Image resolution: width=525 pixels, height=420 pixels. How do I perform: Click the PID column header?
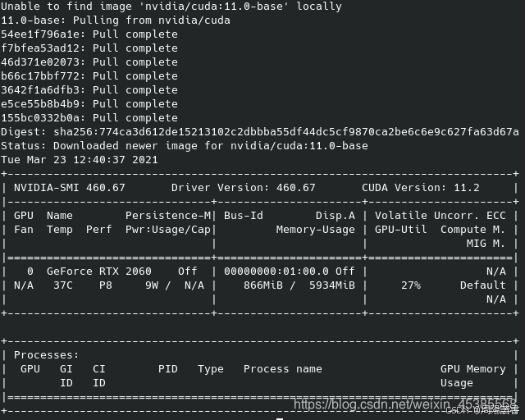(167, 369)
